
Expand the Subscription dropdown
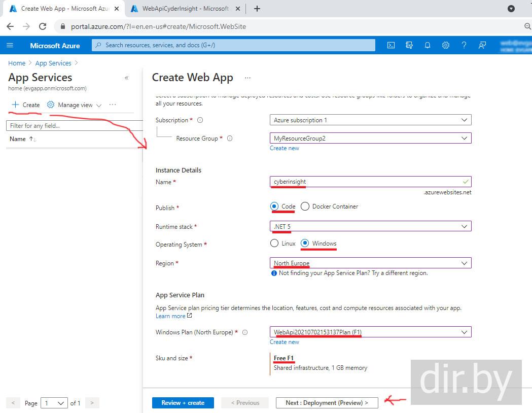(370, 120)
